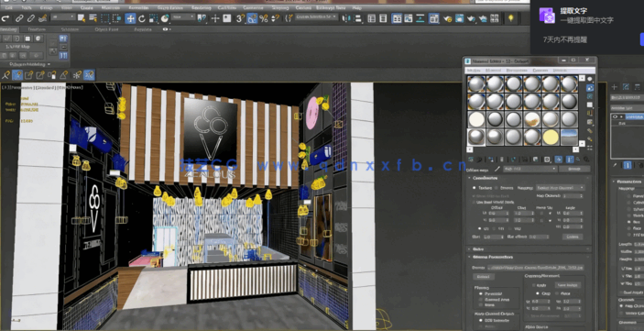Select the cream-colored material sample slot

pos(476,119)
